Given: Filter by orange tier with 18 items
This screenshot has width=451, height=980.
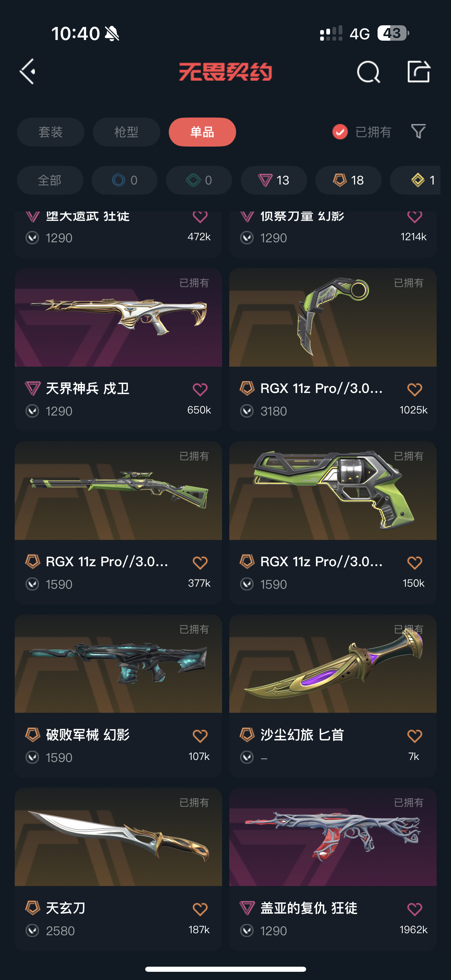Looking at the screenshot, I should click(348, 180).
